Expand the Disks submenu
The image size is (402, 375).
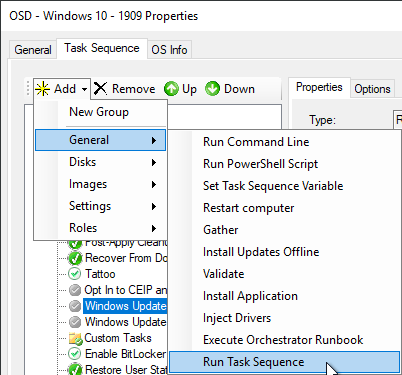(100, 162)
